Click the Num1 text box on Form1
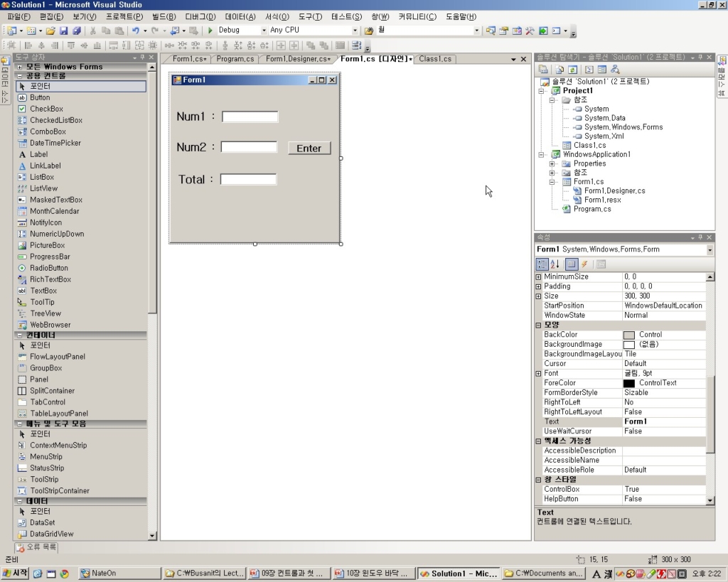This screenshot has height=582, width=728. (x=250, y=117)
